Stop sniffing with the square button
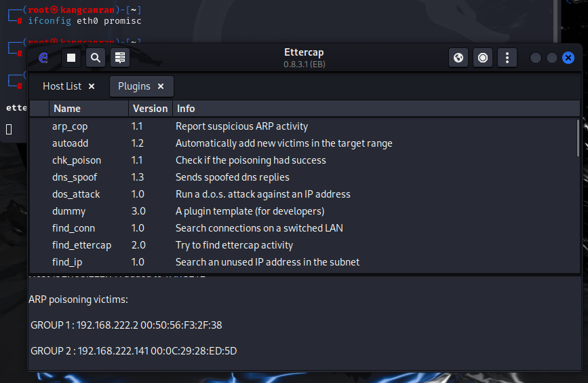The height and width of the screenshot is (383, 588). pos(71,58)
